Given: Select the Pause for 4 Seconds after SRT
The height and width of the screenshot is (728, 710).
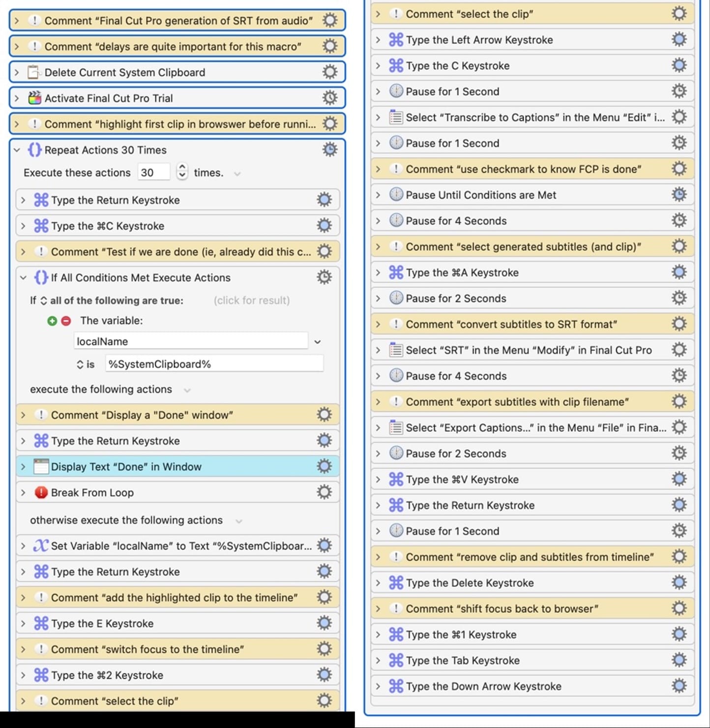Looking at the screenshot, I should click(x=532, y=376).
